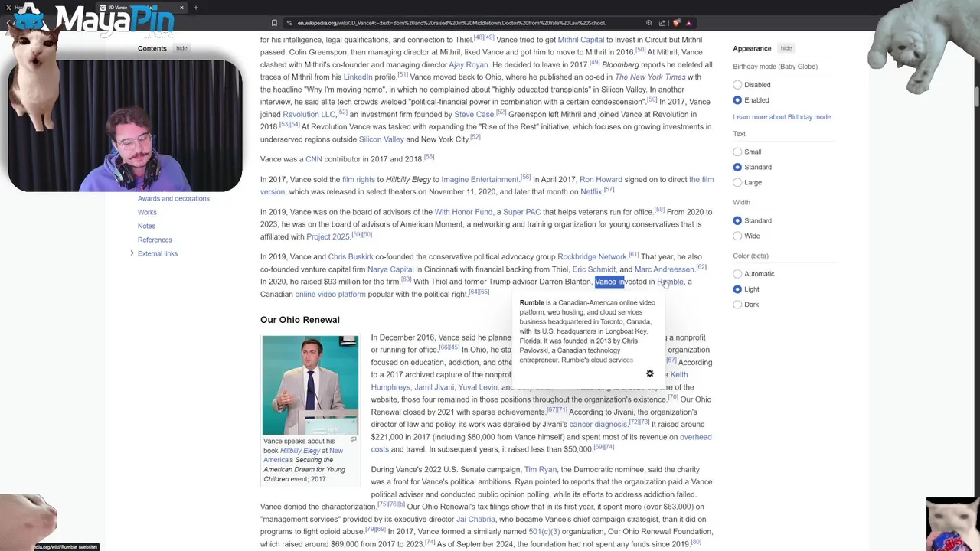Expand the External links section chevron
Screen dimensions: 980x551
(132, 253)
